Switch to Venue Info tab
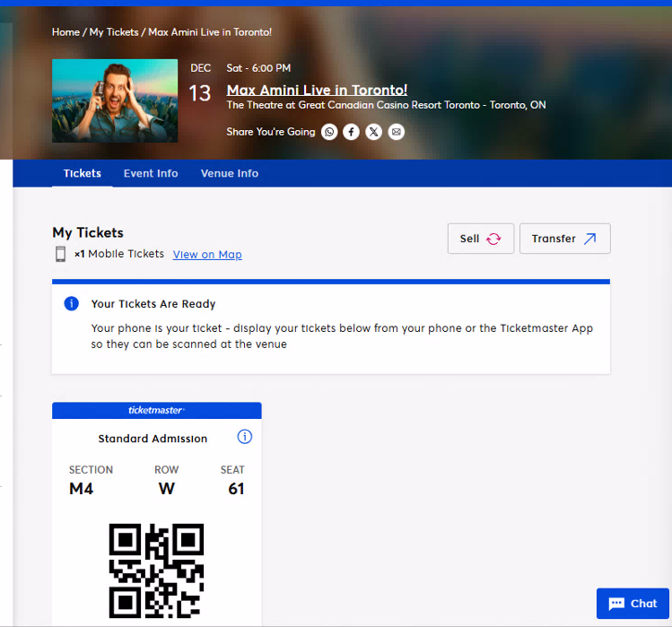 click(x=230, y=173)
